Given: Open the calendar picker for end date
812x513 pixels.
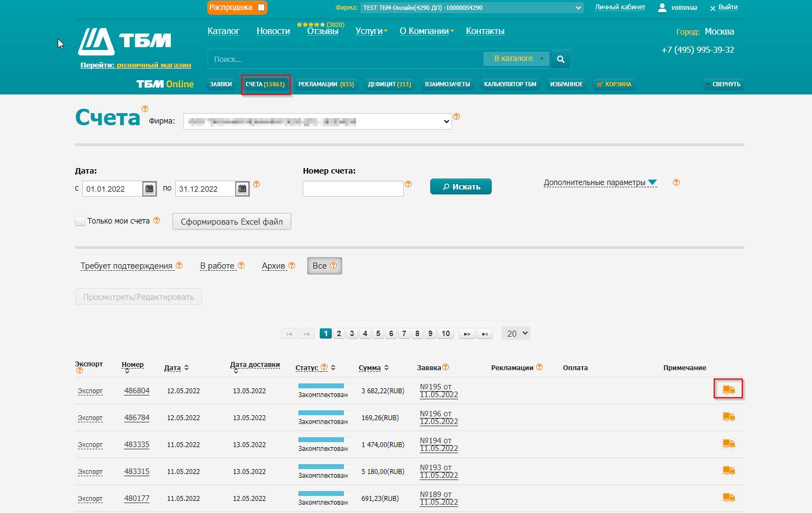Looking at the screenshot, I should click(242, 189).
